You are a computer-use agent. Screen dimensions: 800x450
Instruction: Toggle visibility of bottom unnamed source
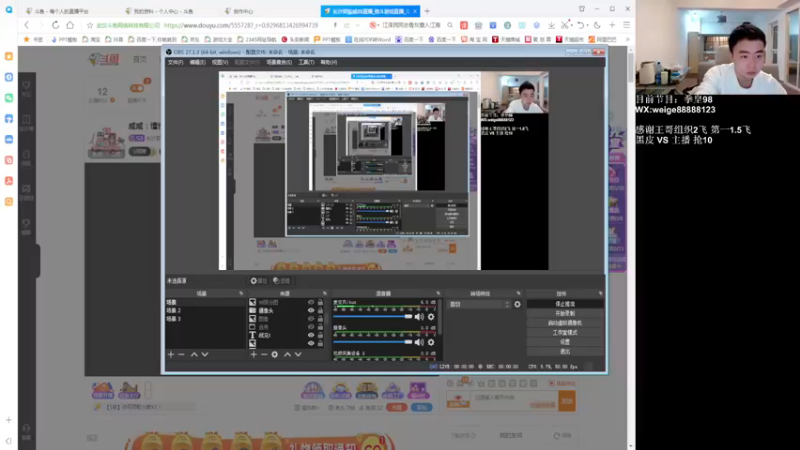click(311, 343)
